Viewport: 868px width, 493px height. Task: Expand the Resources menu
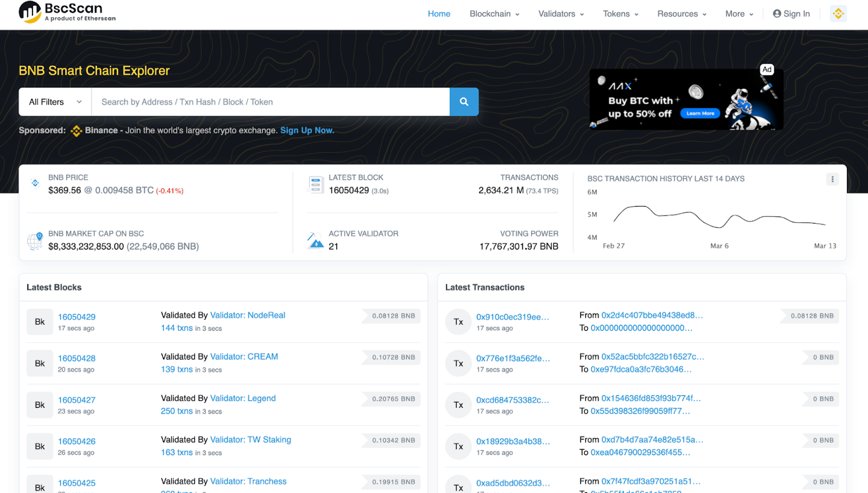682,14
